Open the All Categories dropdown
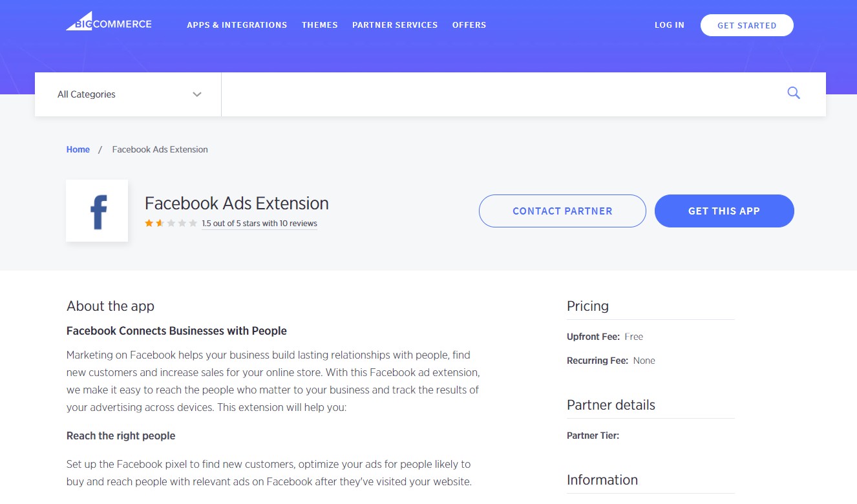 (x=128, y=94)
